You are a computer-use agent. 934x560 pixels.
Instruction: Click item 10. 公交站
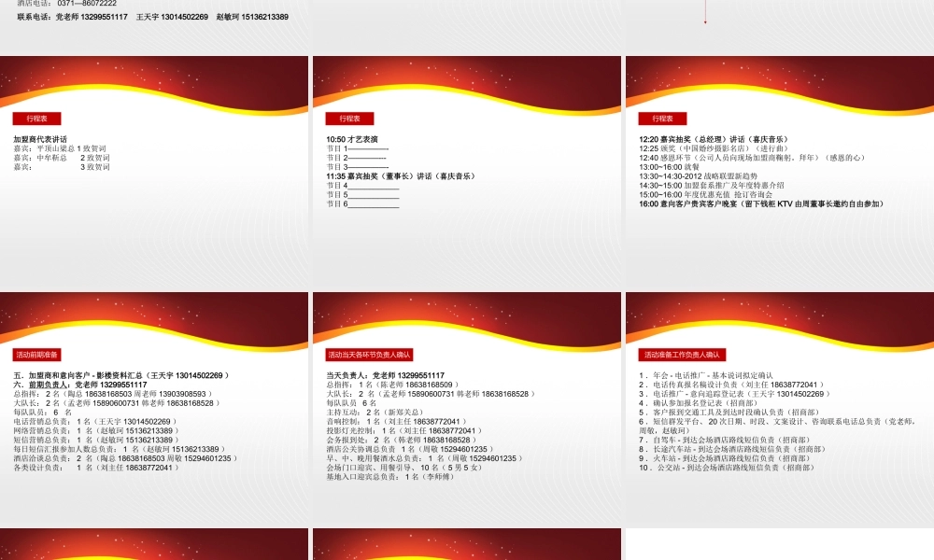click(727, 468)
